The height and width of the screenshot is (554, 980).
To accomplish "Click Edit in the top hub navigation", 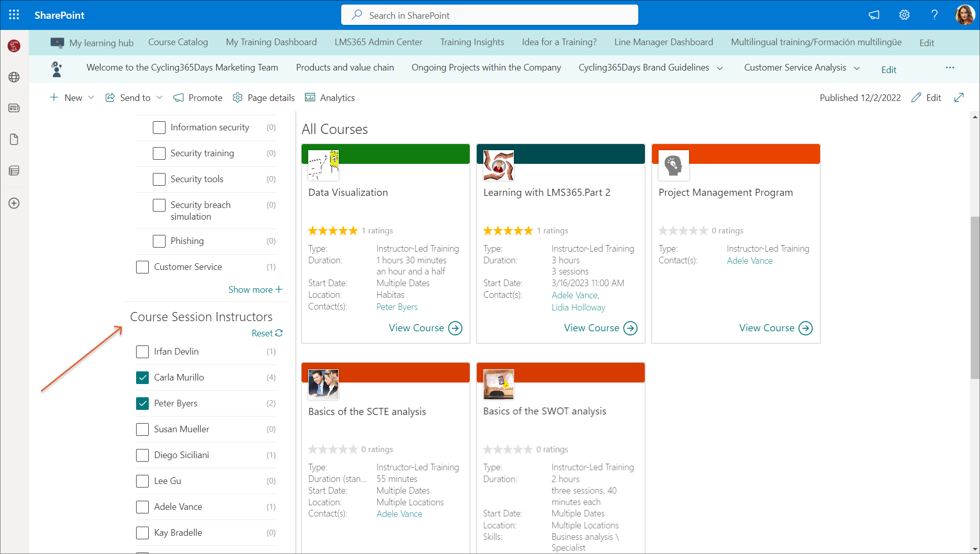I will pyautogui.click(x=927, y=43).
